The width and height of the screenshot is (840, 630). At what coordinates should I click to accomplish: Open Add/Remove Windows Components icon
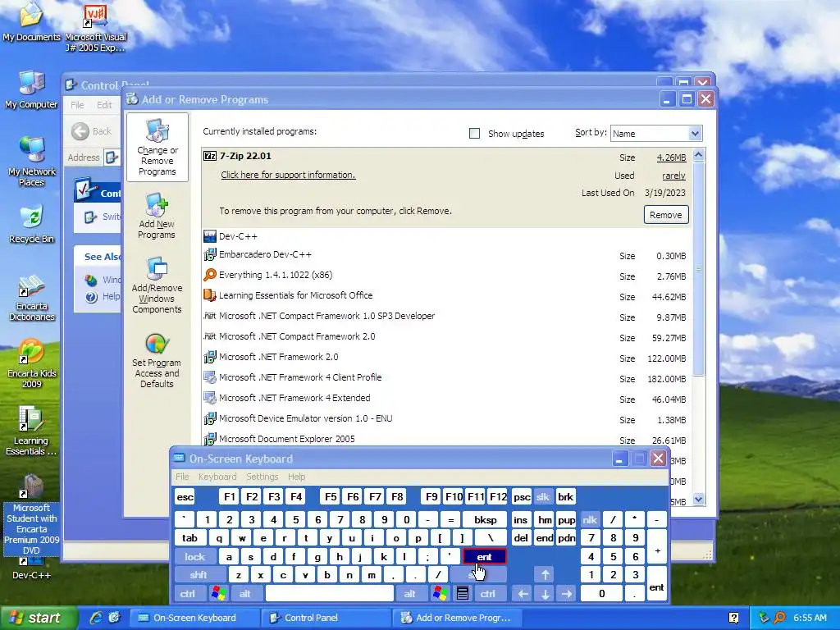point(157,285)
